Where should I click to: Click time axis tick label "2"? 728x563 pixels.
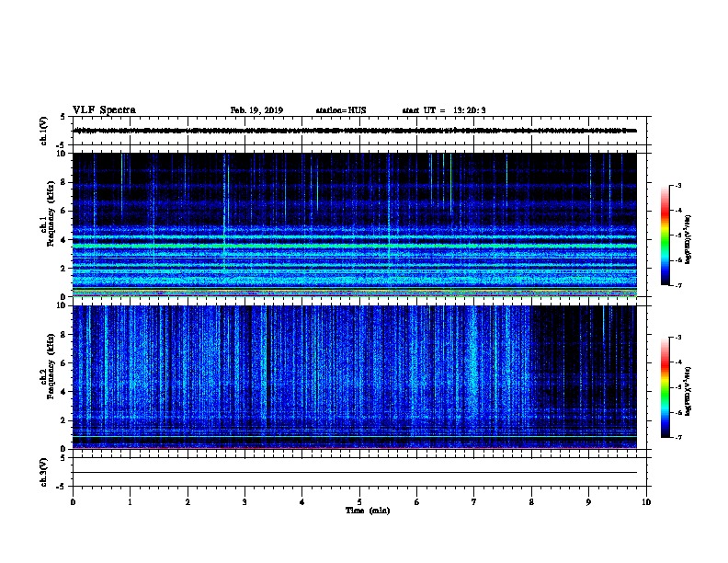(188, 502)
